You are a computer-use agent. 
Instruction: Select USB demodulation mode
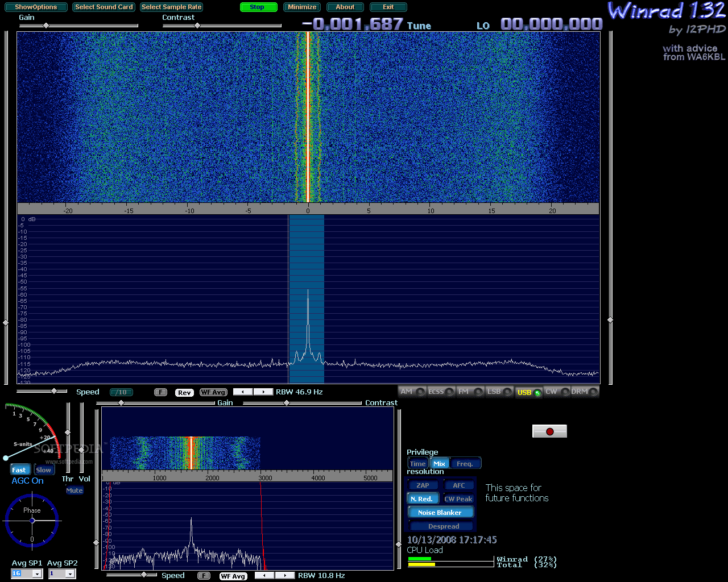click(529, 392)
